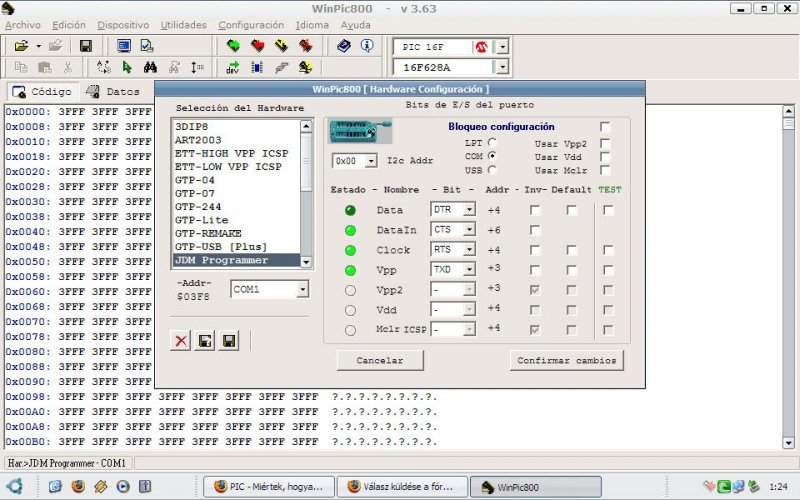The image size is (800, 500).
Task: Verify device with the yellow chip icon
Action: click(x=281, y=46)
